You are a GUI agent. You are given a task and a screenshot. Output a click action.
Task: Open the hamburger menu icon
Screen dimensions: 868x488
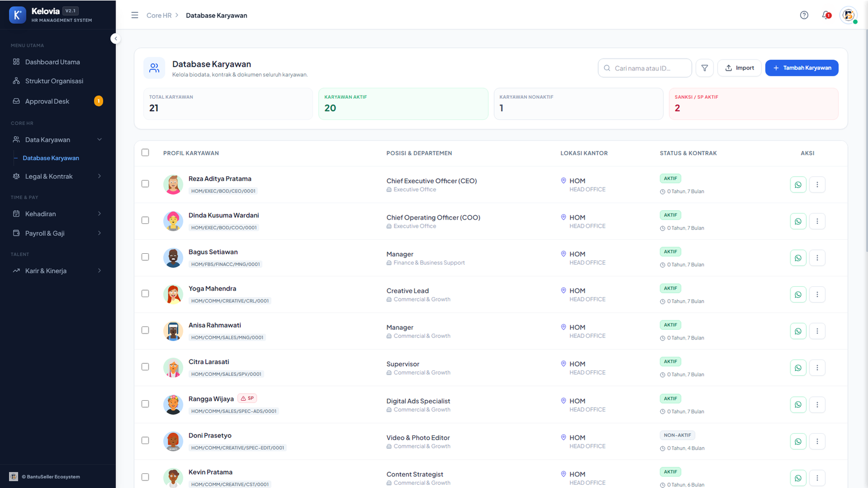[x=135, y=15]
